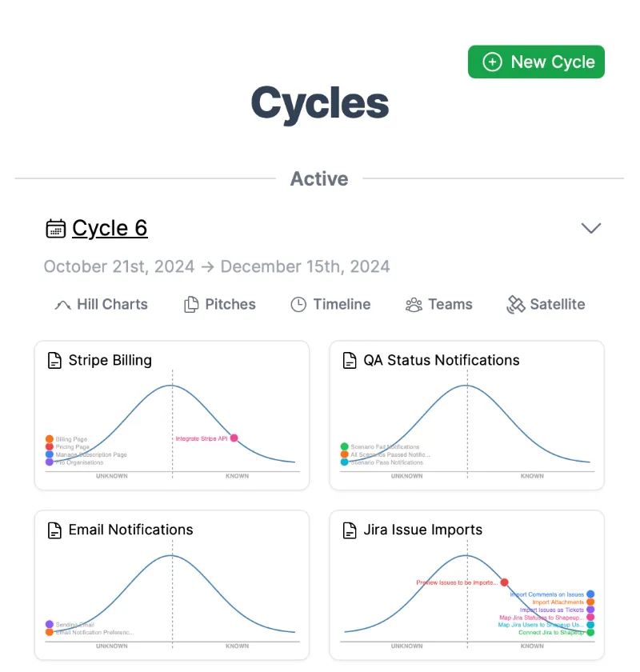The width and height of the screenshot is (640, 672).
Task: Switch to the Timeline tab
Action: pyautogui.click(x=330, y=305)
